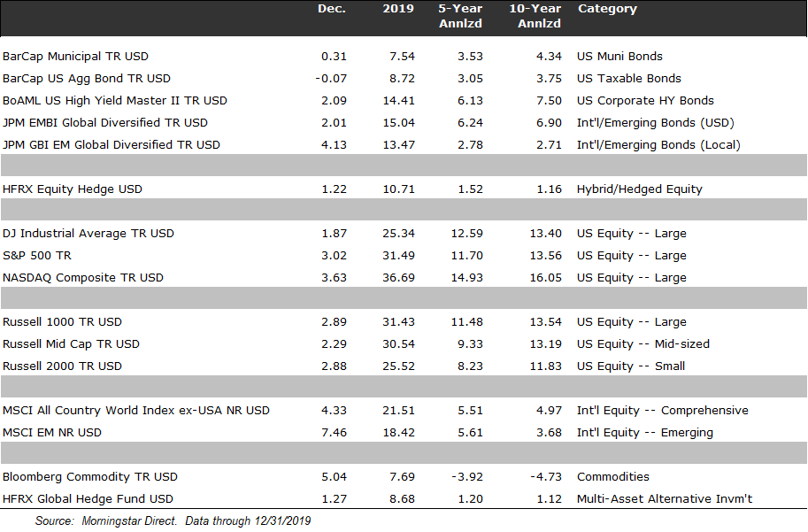
Task: Click Int'l Equity -- Comprehensive category
Action: (663, 411)
